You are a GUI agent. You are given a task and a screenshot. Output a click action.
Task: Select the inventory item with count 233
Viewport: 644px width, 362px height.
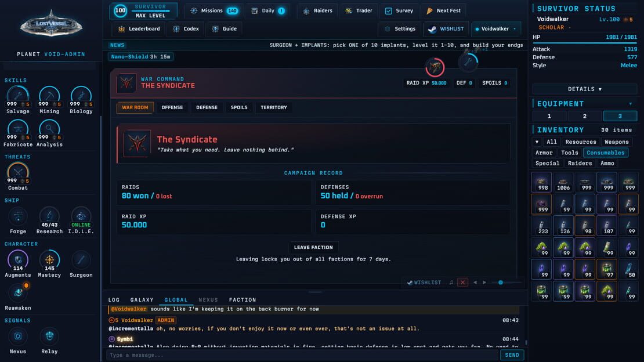(x=541, y=226)
